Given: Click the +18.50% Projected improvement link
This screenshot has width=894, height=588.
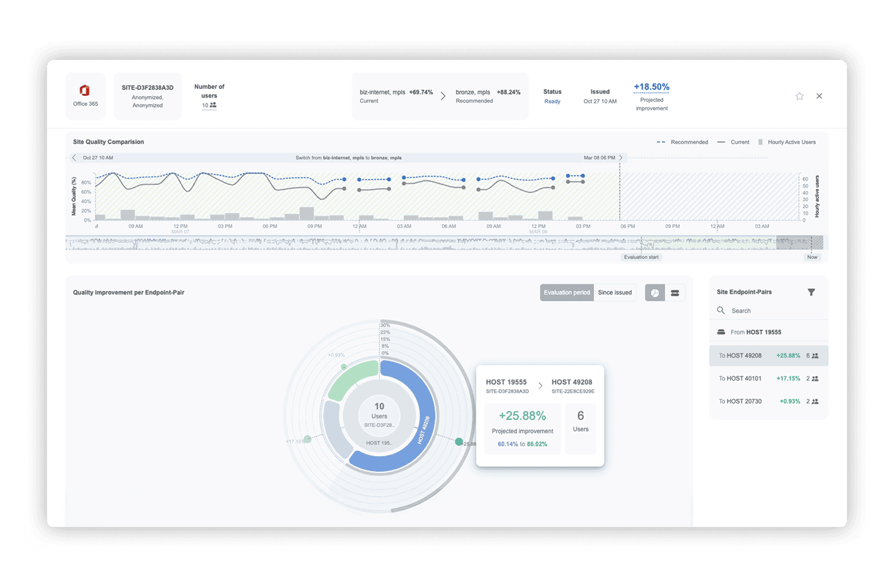Looking at the screenshot, I should 651,86.
